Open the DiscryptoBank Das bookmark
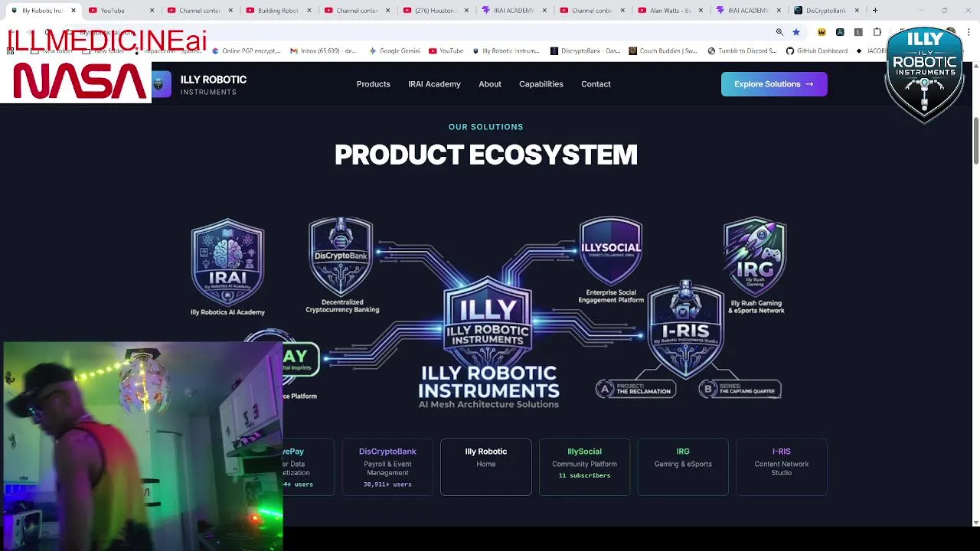The image size is (980, 551). (586, 51)
